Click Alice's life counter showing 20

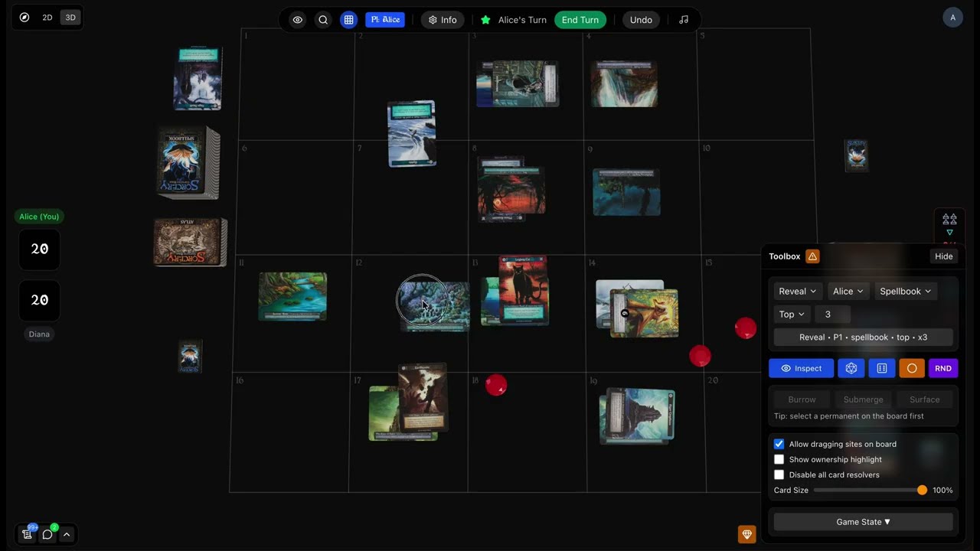point(40,249)
